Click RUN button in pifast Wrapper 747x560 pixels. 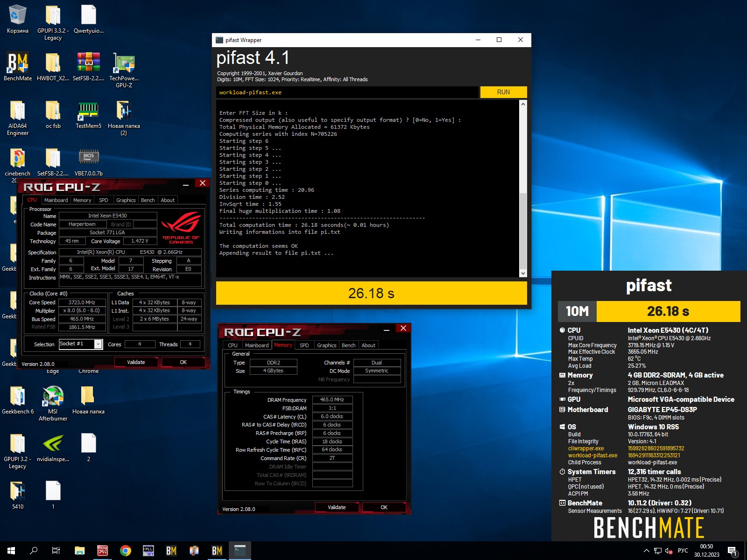point(503,92)
